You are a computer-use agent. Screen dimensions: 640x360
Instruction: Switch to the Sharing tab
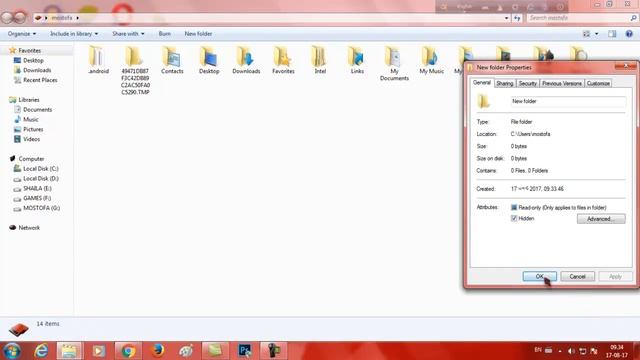coord(505,83)
